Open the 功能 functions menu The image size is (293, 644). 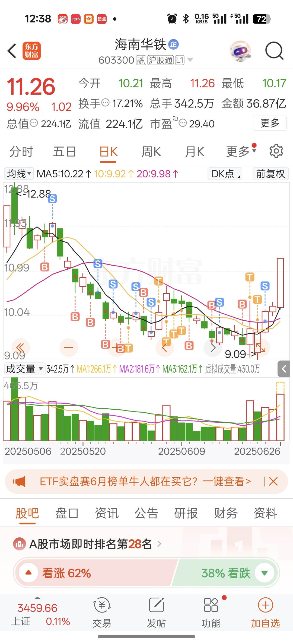coord(211,613)
